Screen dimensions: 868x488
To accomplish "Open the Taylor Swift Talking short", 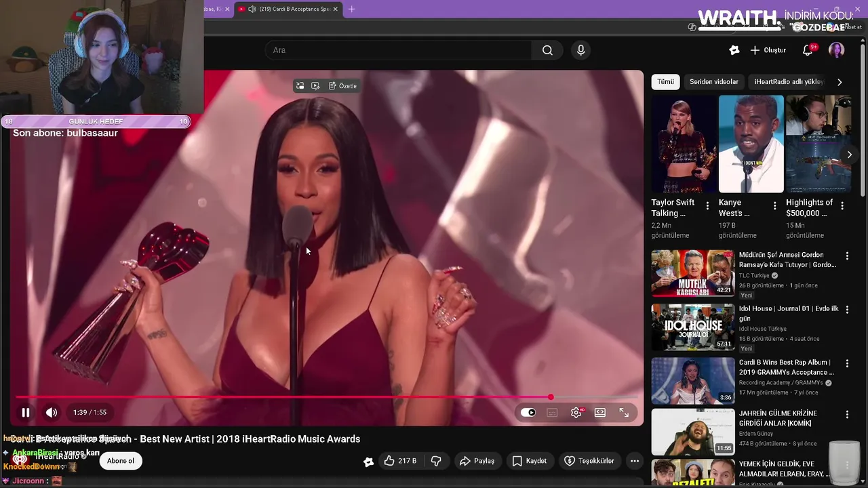I will click(684, 144).
